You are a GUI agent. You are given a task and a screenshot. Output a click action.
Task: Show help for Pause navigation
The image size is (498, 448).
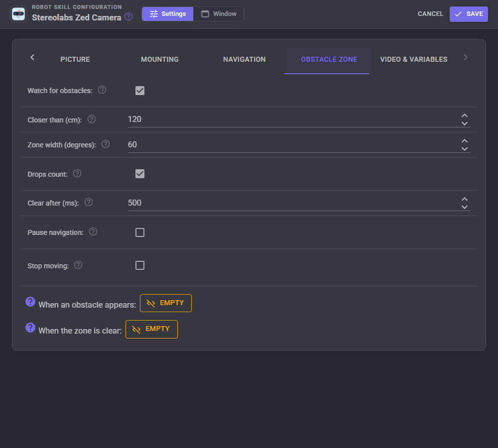(x=93, y=232)
